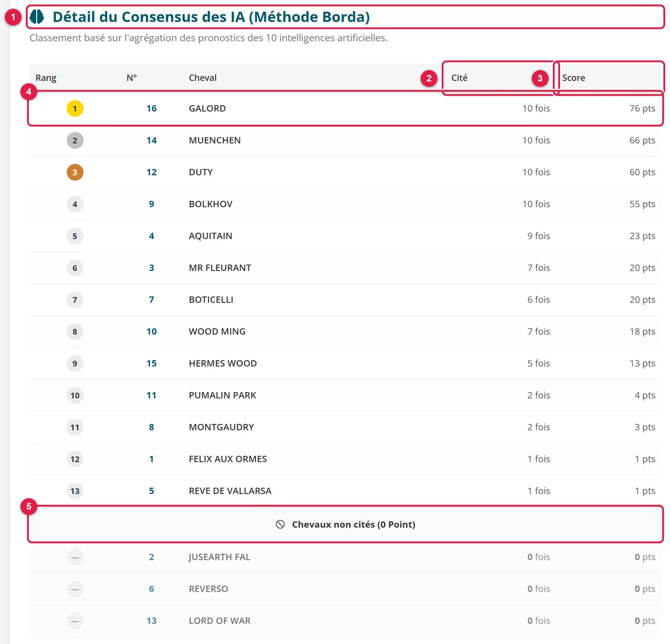Select the rank 9 badge for HERMES WOOD

point(75,363)
